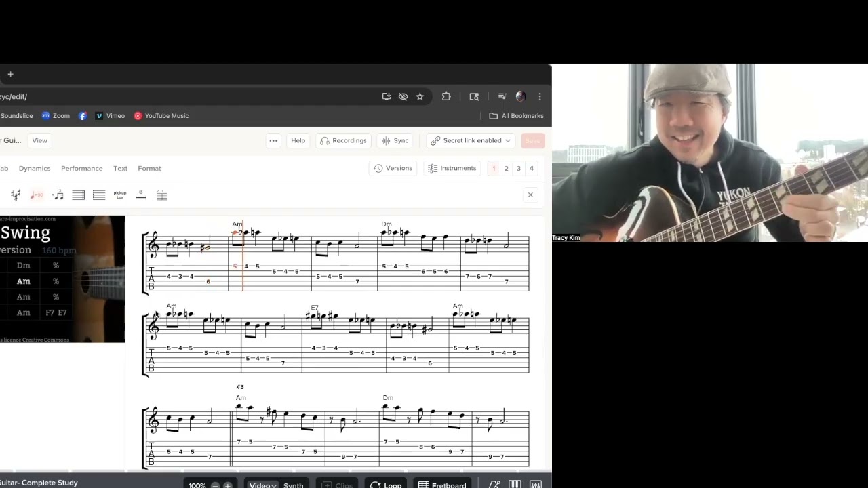Viewport: 868px width, 488px height.
Task: Switch to the Text tab
Action: (x=120, y=168)
